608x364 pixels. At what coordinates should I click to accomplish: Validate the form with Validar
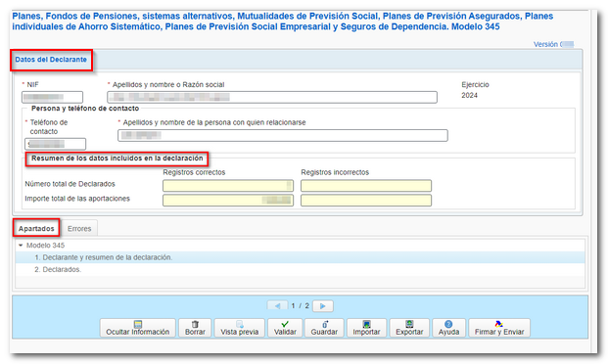[x=285, y=328]
